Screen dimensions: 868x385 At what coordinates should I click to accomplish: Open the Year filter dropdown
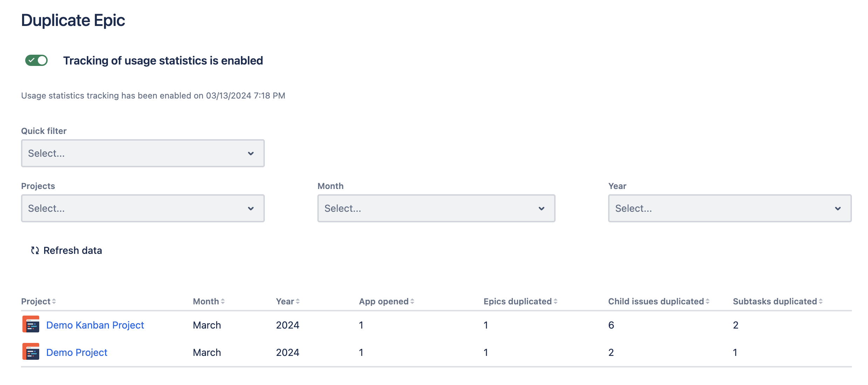[x=730, y=208]
